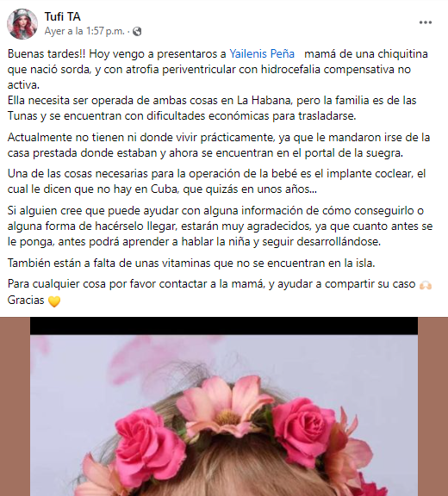Click the right pink rose in the photo

pyautogui.click(x=302, y=428)
